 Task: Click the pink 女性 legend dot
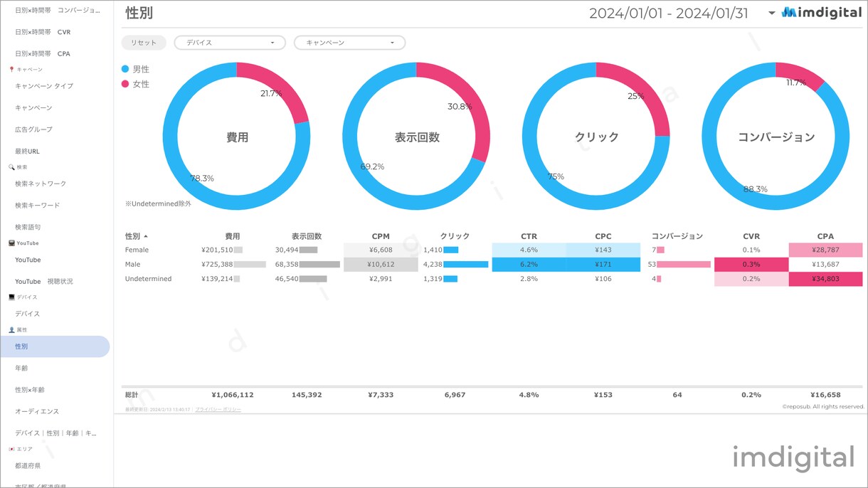125,84
